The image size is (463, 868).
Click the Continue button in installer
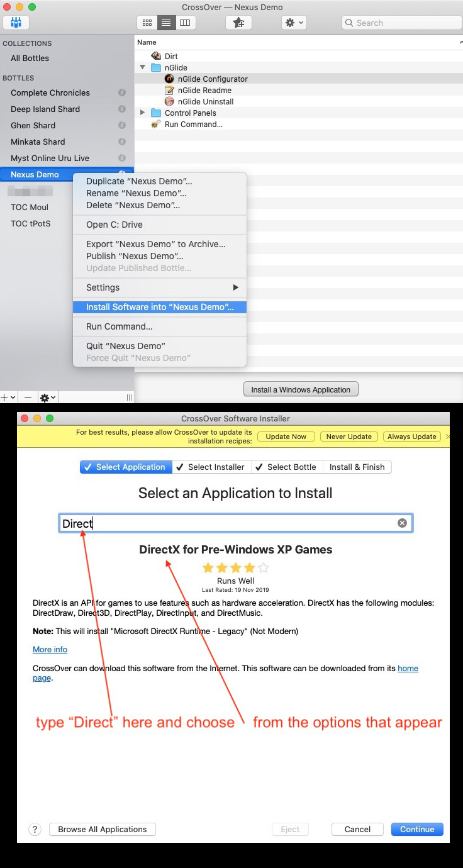(417, 829)
